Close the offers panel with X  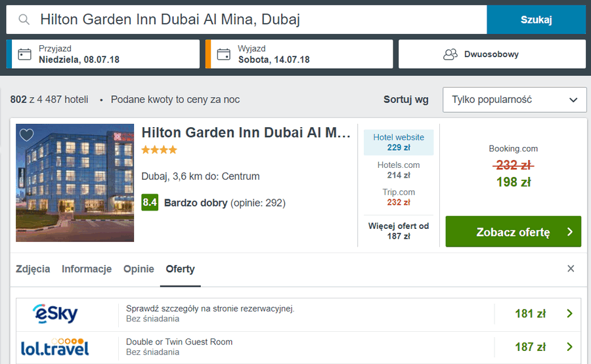point(571,268)
